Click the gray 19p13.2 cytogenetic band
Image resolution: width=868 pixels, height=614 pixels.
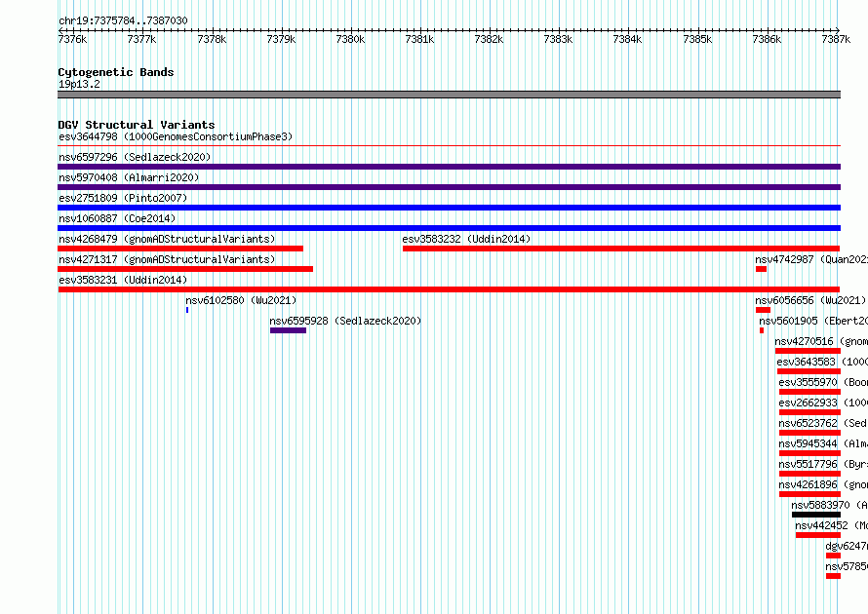pos(449,95)
